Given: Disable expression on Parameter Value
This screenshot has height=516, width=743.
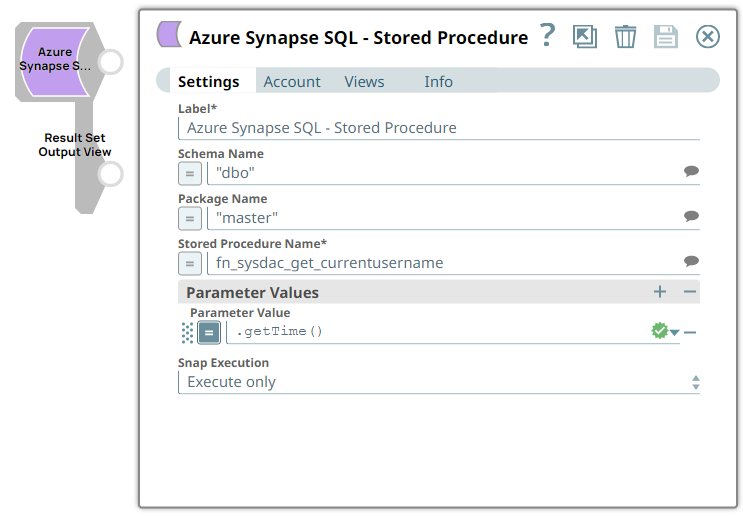Looking at the screenshot, I should [x=209, y=332].
